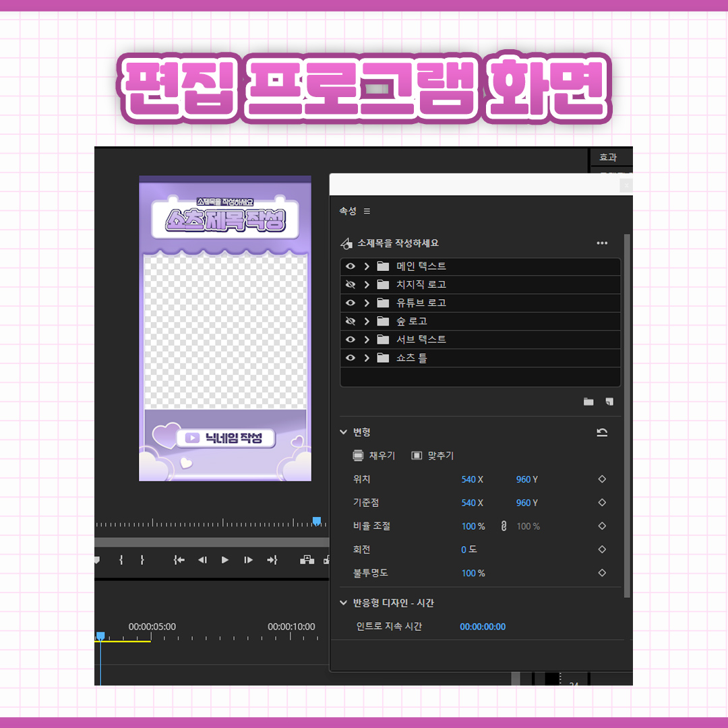Screen dimensions: 728x728
Task: Click the 00:00:05:00 timeline mark
Action: pyautogui.click(x=152, y=626)
